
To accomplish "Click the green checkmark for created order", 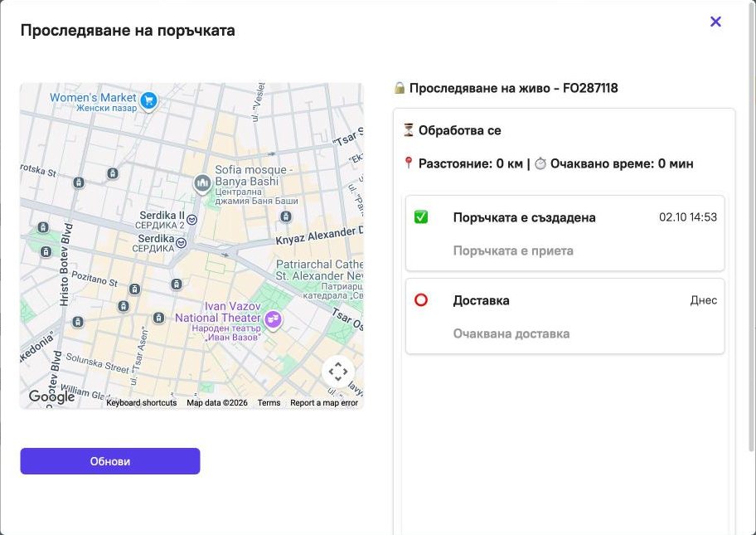I will (x=421, y=217).
